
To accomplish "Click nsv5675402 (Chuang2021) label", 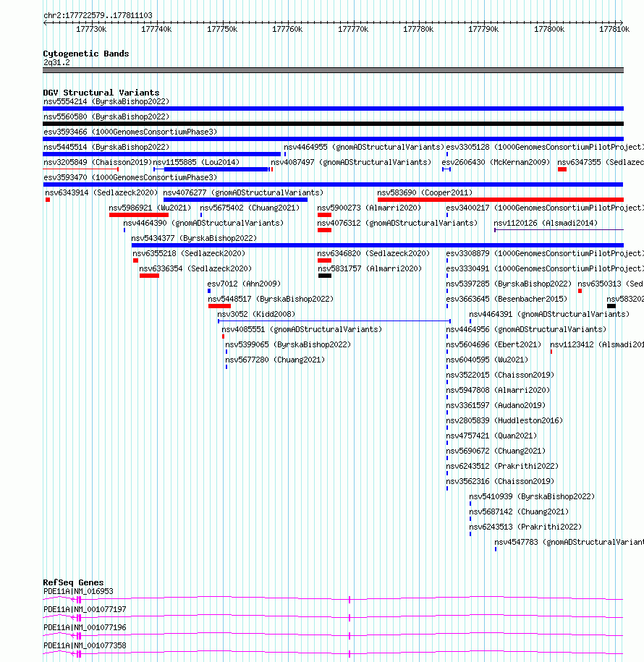I will tap(250, 208).
